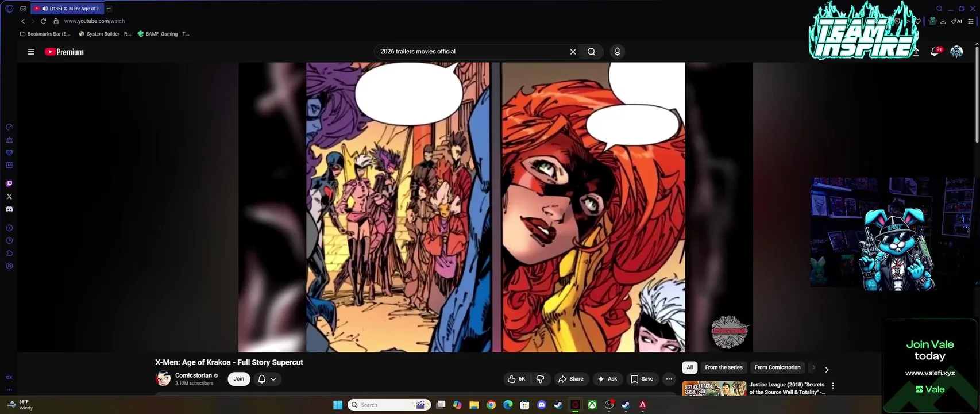Open File Explorer from the taskbar
The image size is (980, 414).
(474, 405)
